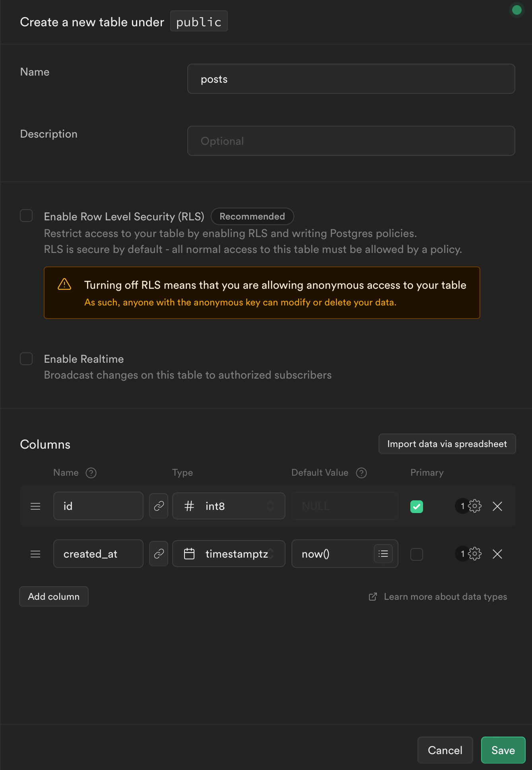
Task: Click the green status dot at top right
Action: (x=517, y=10)
